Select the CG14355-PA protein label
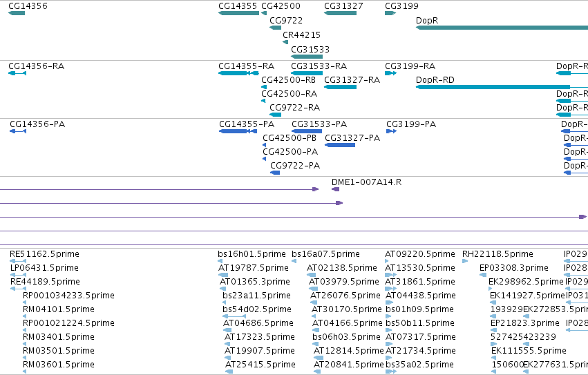588x375 pixels. (247, 124)
